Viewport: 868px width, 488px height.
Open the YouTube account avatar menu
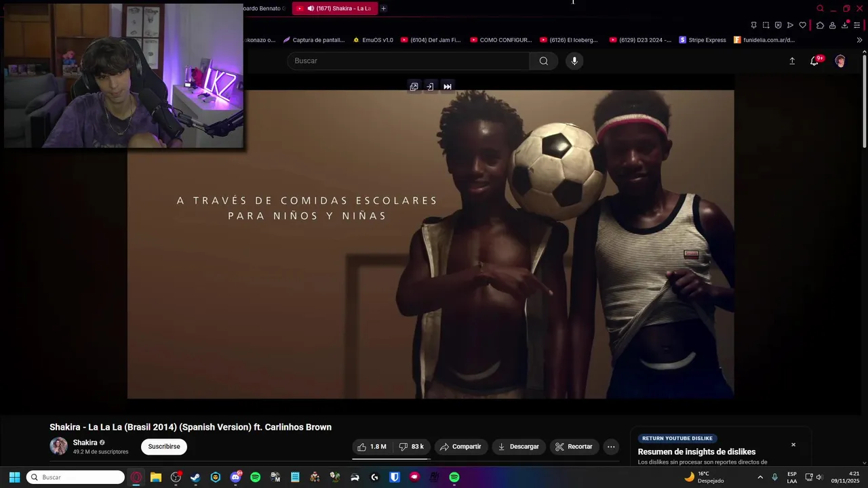coord(840,61)
